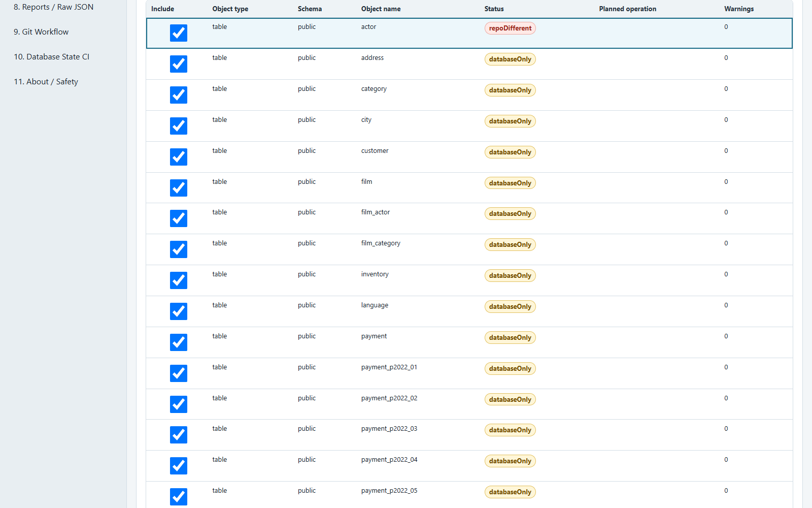Toggle include checkbox for payment_p2022_02
812x508 pixels.
pyautogui.click(x=179, y=404)
